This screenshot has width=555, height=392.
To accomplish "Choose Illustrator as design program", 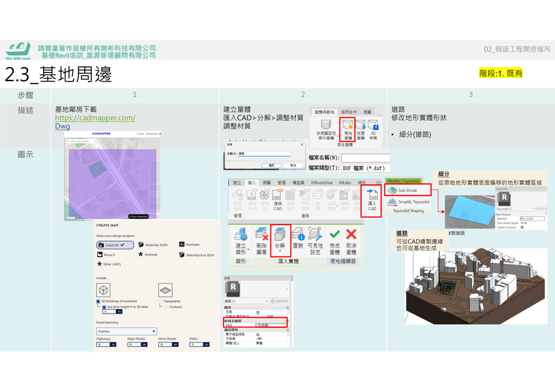I will click(189, 245).
